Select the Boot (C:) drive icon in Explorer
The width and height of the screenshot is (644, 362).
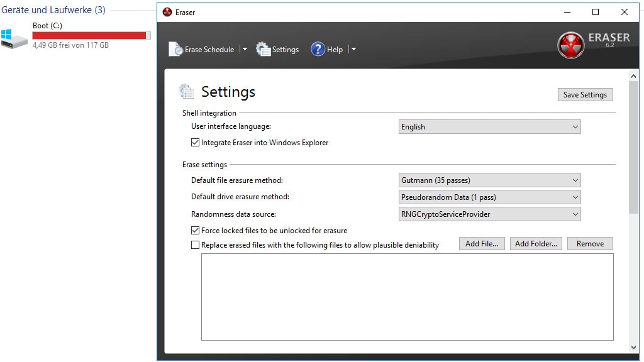click(x=14, y=38)
